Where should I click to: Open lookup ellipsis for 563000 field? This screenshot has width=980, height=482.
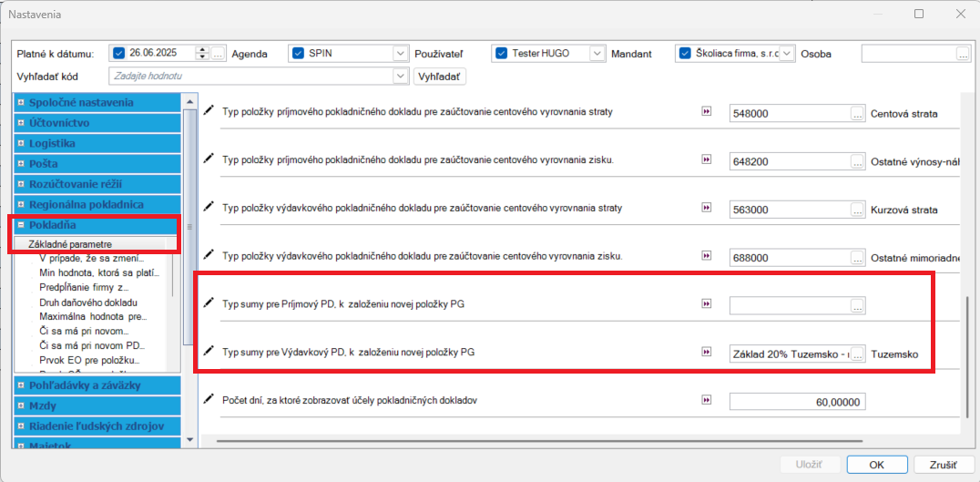[x=858, y=210]
